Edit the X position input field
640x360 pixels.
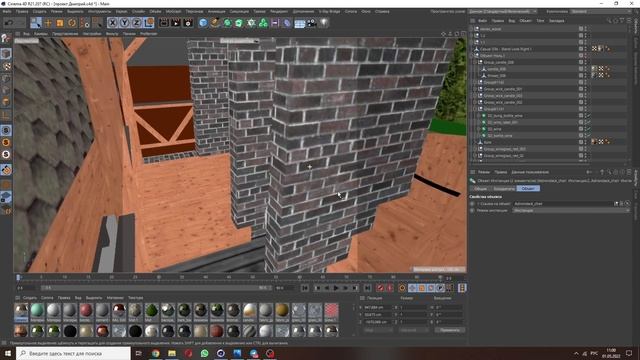(x=378, y=307)
